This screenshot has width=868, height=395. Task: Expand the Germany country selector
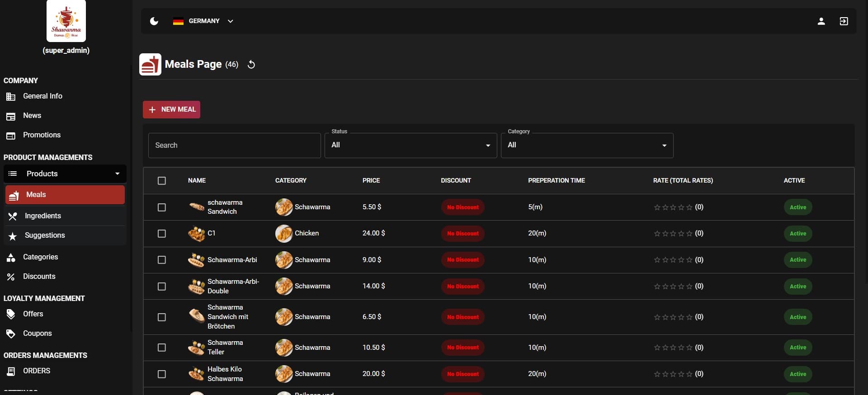coord(203,21)
